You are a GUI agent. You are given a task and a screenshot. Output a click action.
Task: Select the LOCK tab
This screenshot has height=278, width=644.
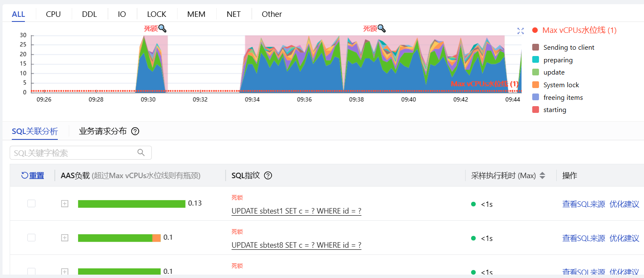(x=156, y=14)
